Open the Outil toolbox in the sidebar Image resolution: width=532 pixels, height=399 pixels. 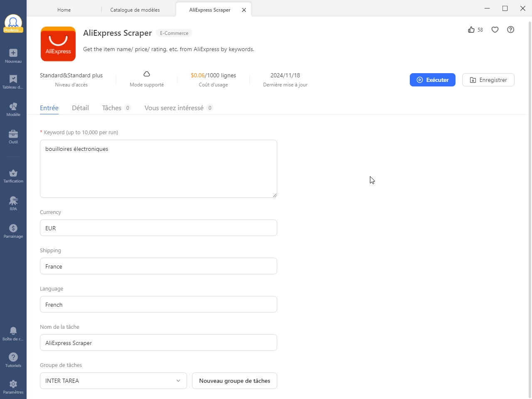[13, 137]
